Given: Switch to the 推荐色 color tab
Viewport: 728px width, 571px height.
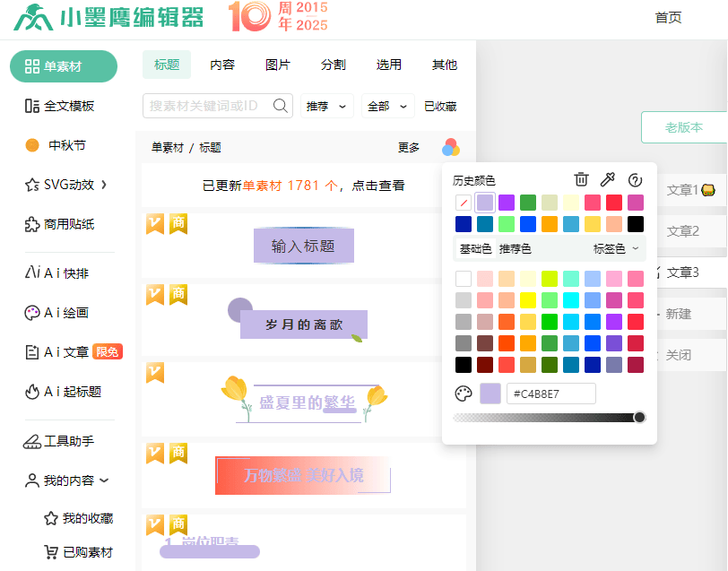Looking at the screenshot, I should point(516,248).
